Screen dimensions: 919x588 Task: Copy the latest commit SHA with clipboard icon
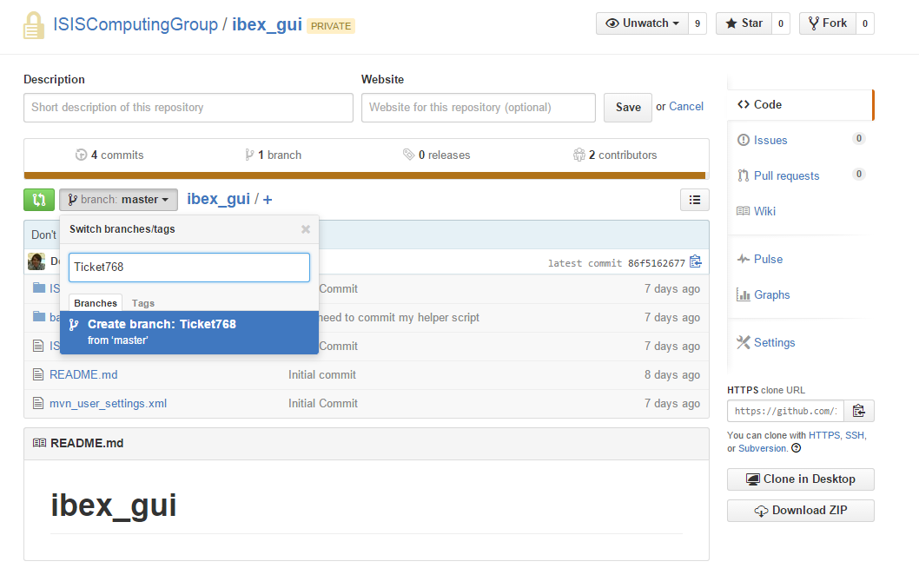[696, 261]
